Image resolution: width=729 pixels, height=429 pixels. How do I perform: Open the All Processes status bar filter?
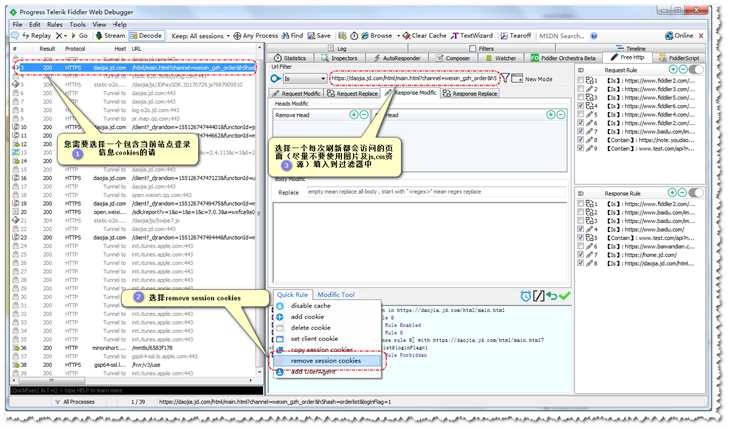pos(74,402)
